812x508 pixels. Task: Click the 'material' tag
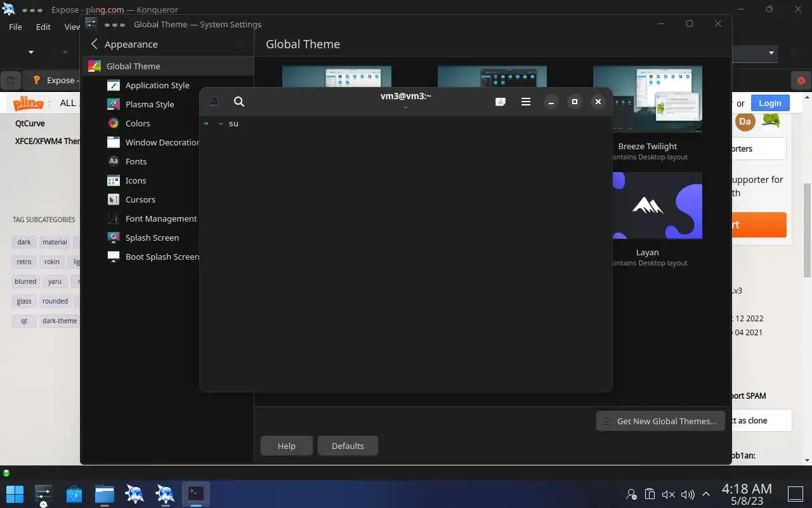55,242
